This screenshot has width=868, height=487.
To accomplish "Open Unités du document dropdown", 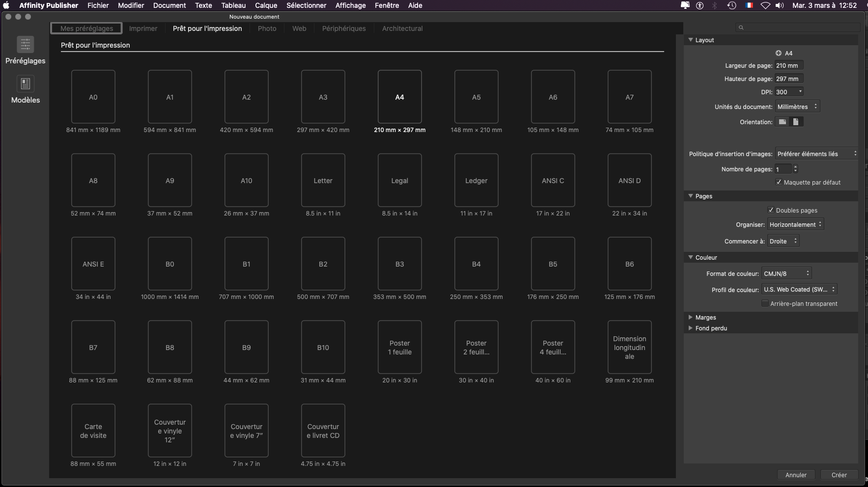I will pyautogui.click(x=798, y=107).
